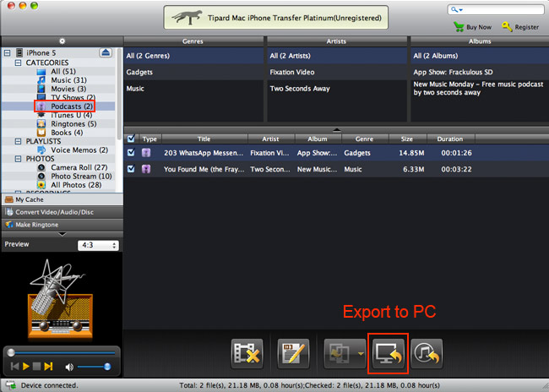Open Make Ringtone panel
This screenshot has height=392, width=549.
[x=62, y=225]
